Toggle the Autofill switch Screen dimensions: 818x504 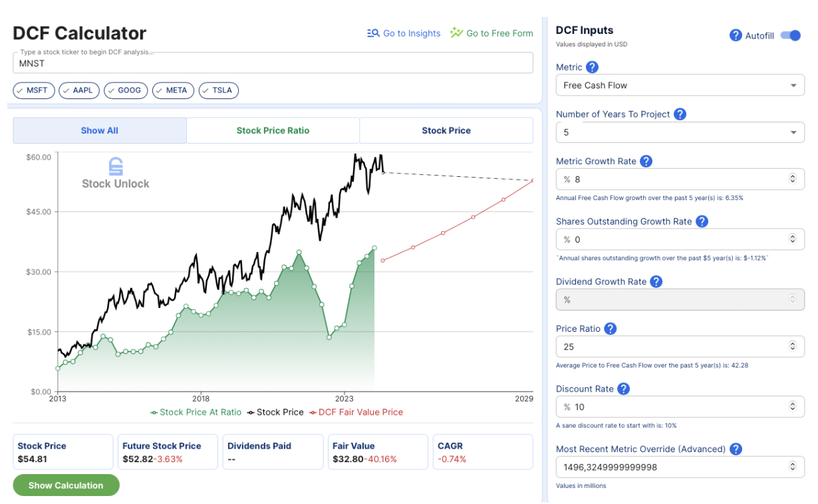tap(790, 35)
